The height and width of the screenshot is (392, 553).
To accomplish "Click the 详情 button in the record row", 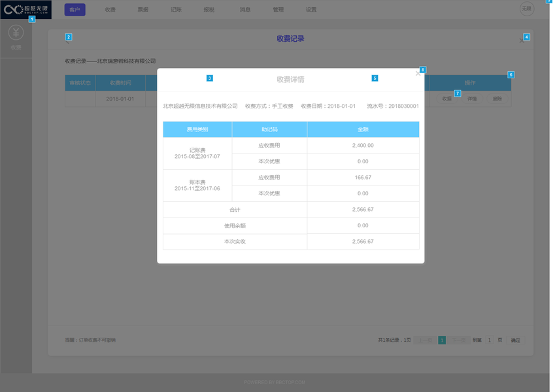I will [x=472, y=99].
